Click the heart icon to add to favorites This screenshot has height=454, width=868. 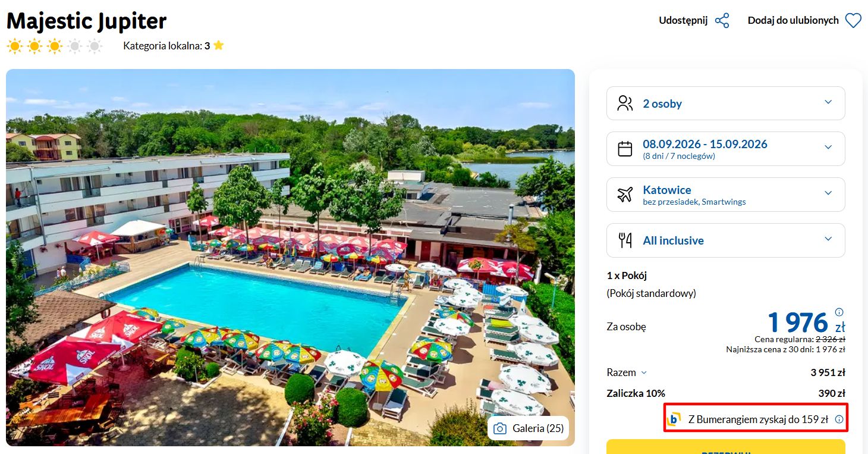pos(853,21)
